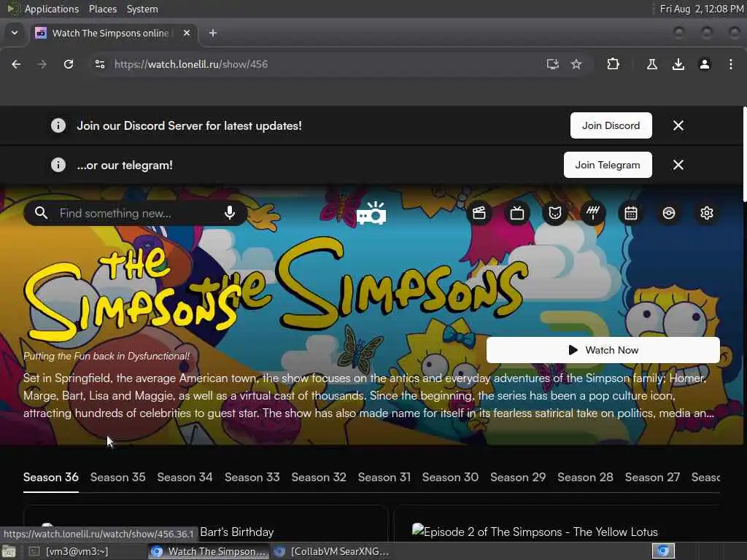Click the Find something new search field

(x=136, y=213)
